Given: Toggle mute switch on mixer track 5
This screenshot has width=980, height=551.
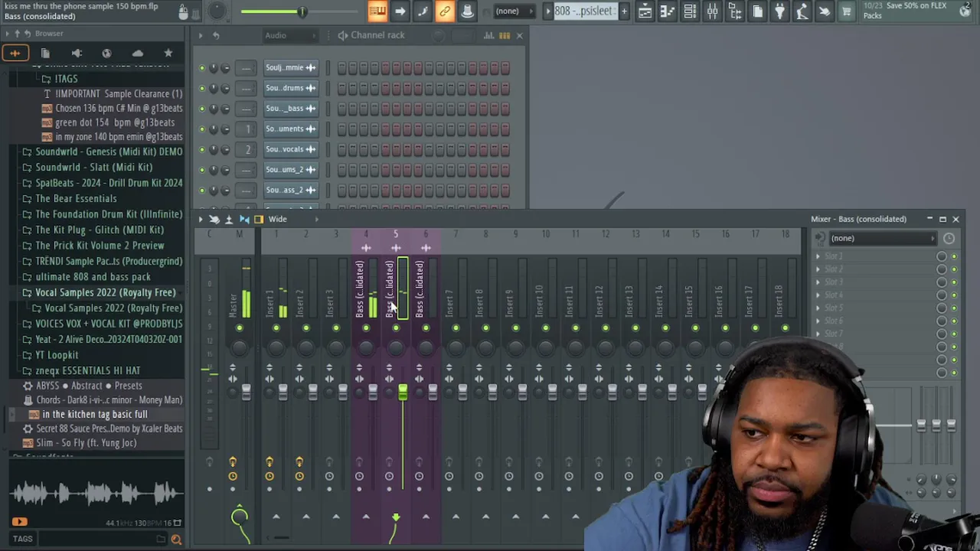Looking at the screenshot, I should [x=396, y=328].
